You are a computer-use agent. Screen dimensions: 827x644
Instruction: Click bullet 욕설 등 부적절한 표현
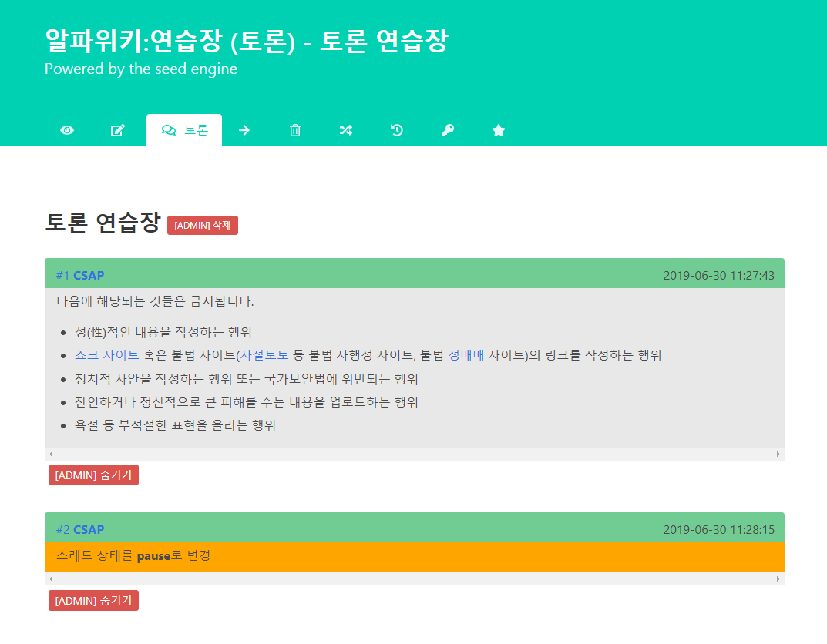pos(175,425)
